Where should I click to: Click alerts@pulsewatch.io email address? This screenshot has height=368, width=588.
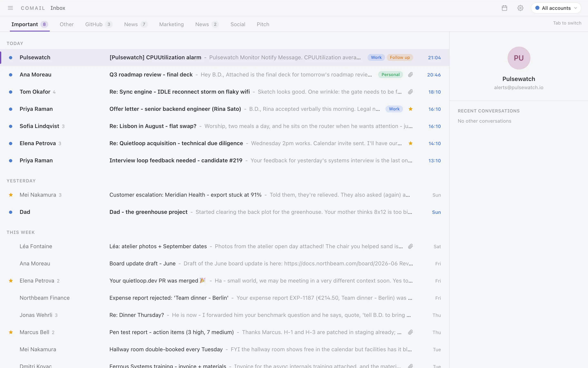[x=519, y=87]
